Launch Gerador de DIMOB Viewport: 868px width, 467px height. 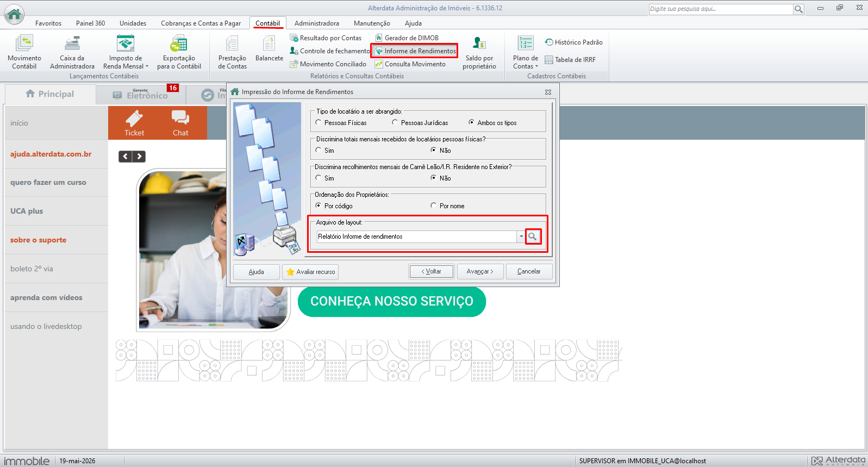(x=407, y=38)
